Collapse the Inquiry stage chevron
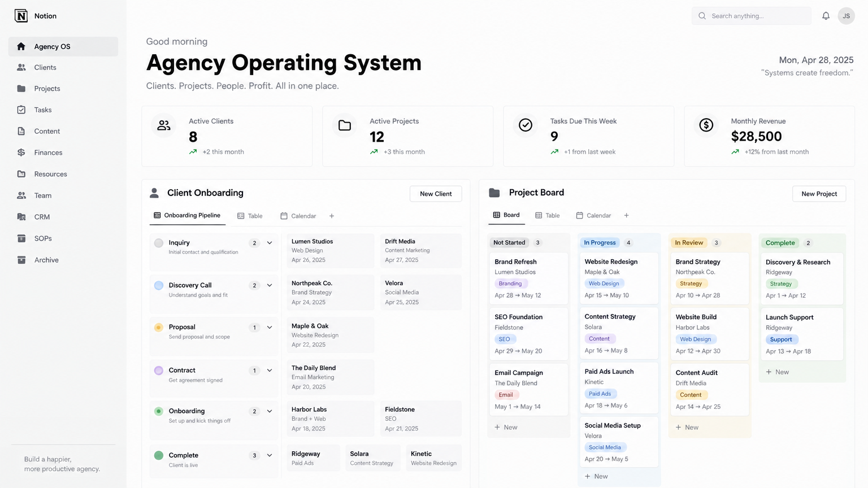 (x=270, y=243)
